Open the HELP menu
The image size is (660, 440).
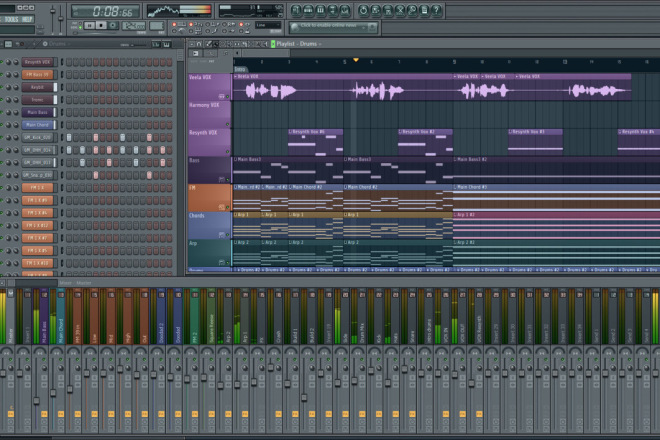tap(27, 19)
